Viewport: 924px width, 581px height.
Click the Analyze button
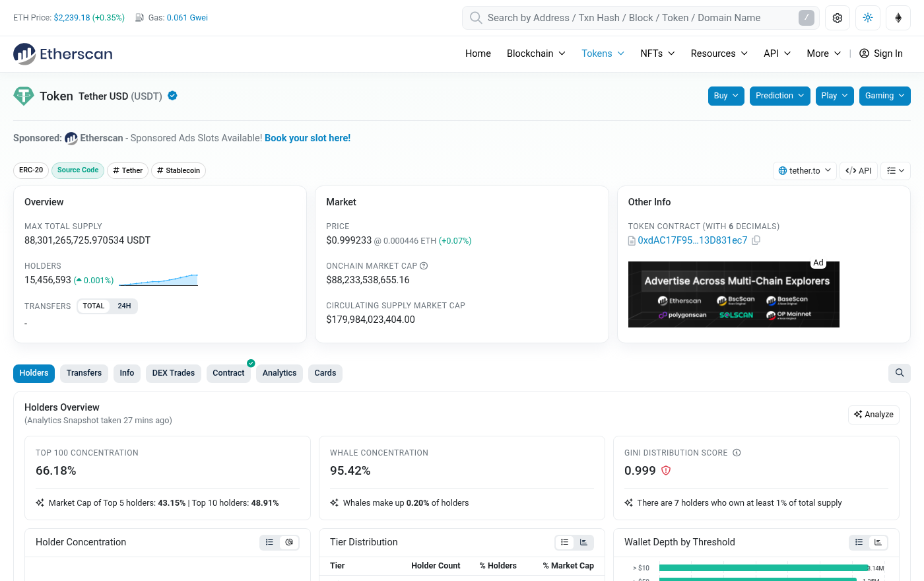point(874,415)
